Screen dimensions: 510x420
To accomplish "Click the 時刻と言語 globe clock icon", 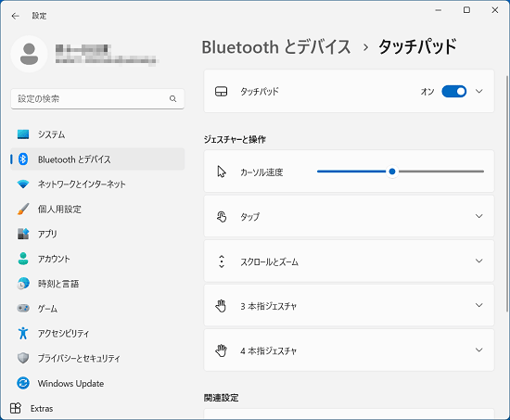I will (x=23, y=284).
